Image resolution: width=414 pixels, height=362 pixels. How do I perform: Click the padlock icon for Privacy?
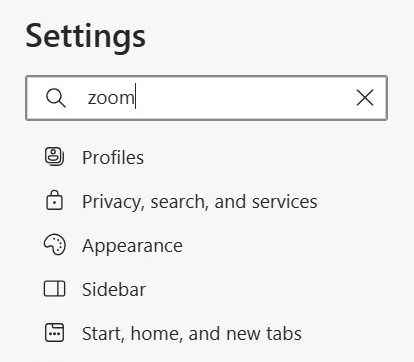pyautogui.click(x=54, y=200)
